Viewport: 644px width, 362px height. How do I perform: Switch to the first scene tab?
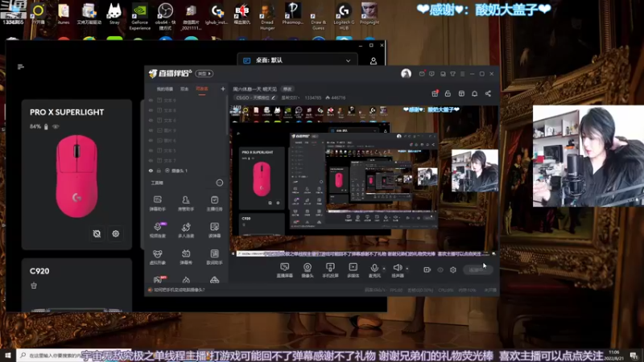tap(165, 89)
